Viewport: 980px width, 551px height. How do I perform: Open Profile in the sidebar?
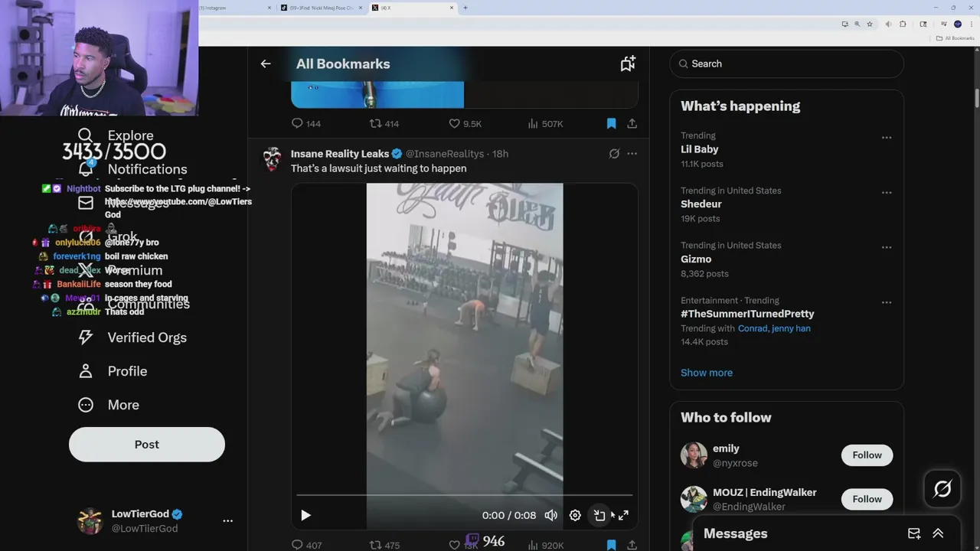[113, 371]
